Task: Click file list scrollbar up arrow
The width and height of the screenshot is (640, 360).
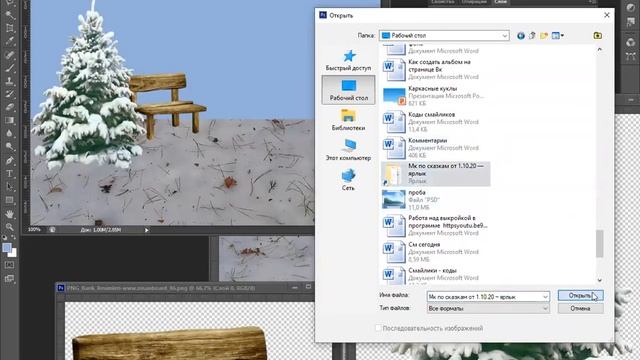Action: [x=600, y=49]
